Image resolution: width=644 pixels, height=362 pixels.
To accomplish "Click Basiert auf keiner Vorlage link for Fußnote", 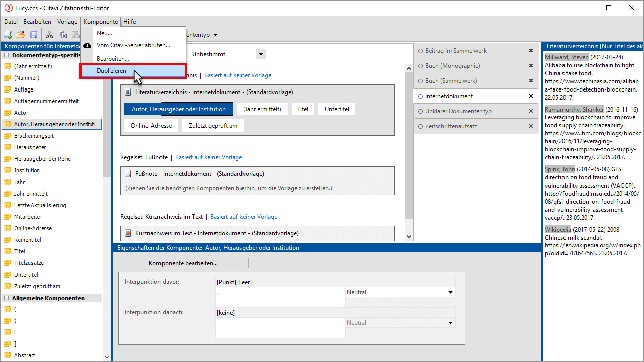I will [x=208, y=157].
